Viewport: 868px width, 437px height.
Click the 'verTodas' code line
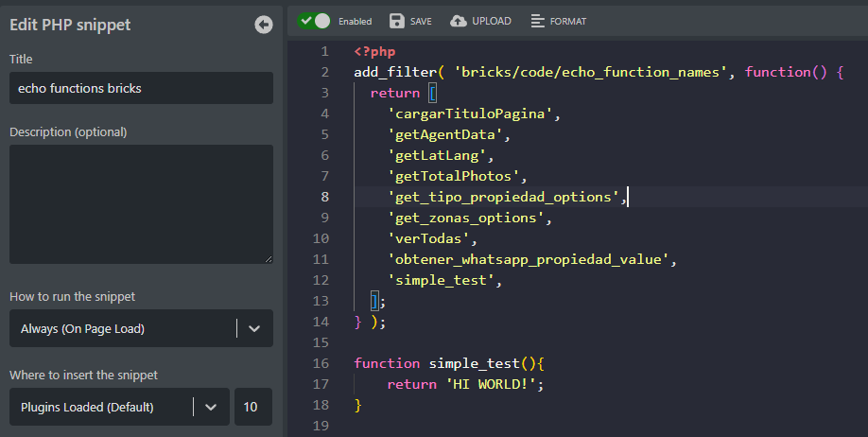pyautogui.click(x=432, y=238)
